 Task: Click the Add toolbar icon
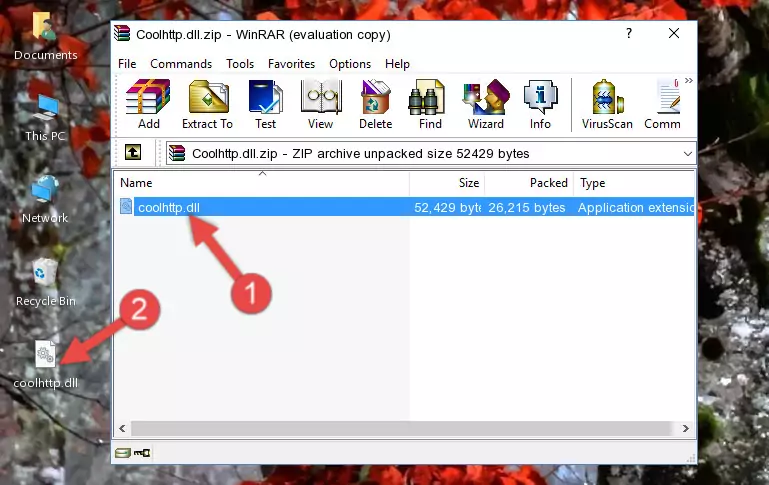(x=148, y=104)
